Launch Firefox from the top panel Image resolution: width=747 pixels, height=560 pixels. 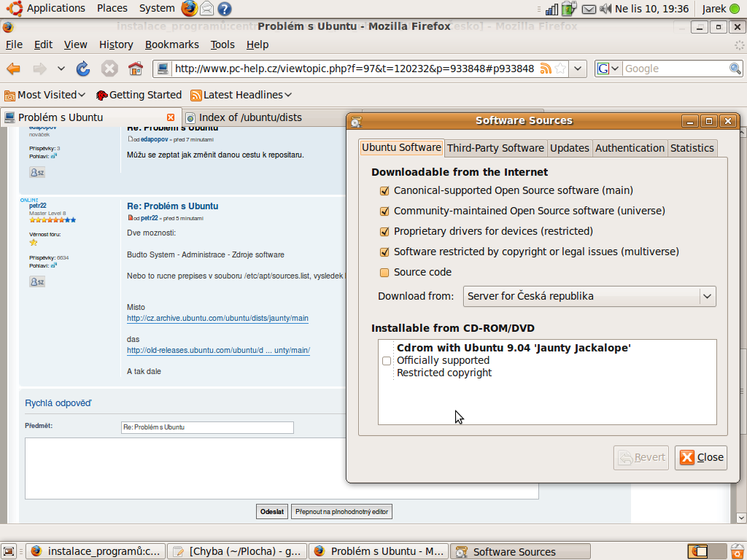pos(189,8)
